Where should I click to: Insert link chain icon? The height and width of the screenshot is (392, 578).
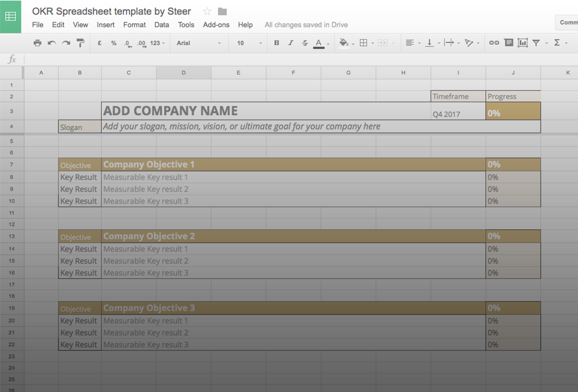click(494, 43)
